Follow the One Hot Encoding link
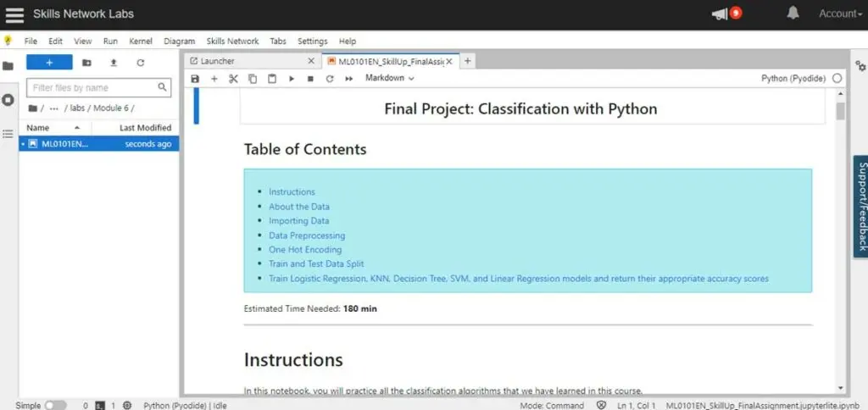The height and width of the screenshot is (410, 868). point(305,250)
